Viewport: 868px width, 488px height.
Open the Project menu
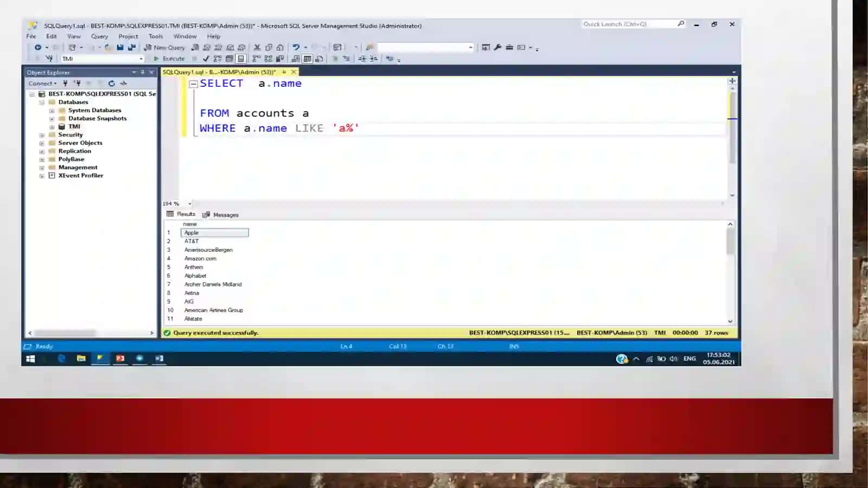128,36
